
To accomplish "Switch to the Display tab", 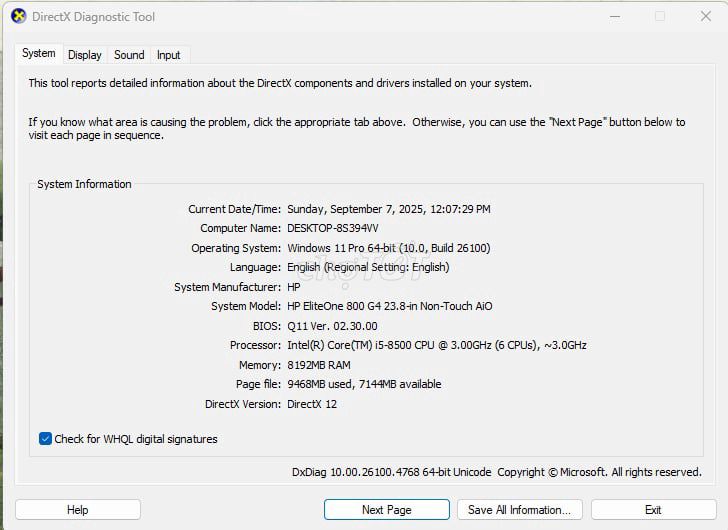I will 85,55.
